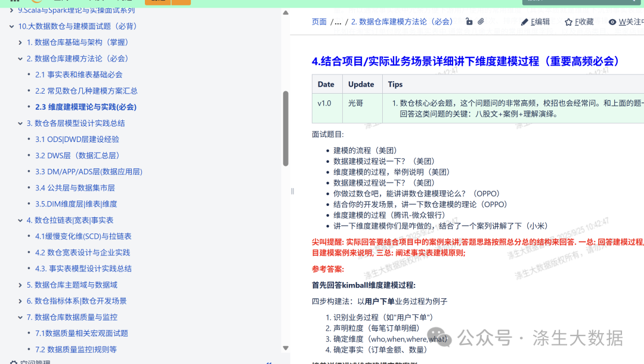Watch this page with 关注 button

tap(626, 21)
